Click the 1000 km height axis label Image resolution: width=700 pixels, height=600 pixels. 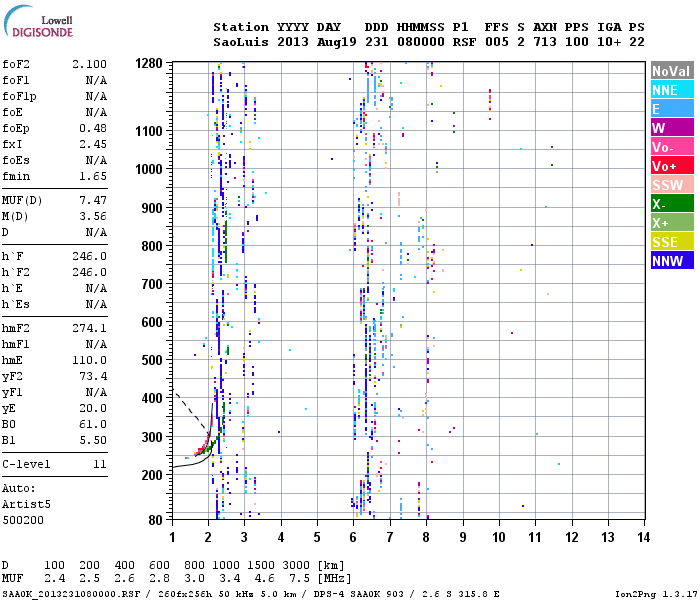149,169
